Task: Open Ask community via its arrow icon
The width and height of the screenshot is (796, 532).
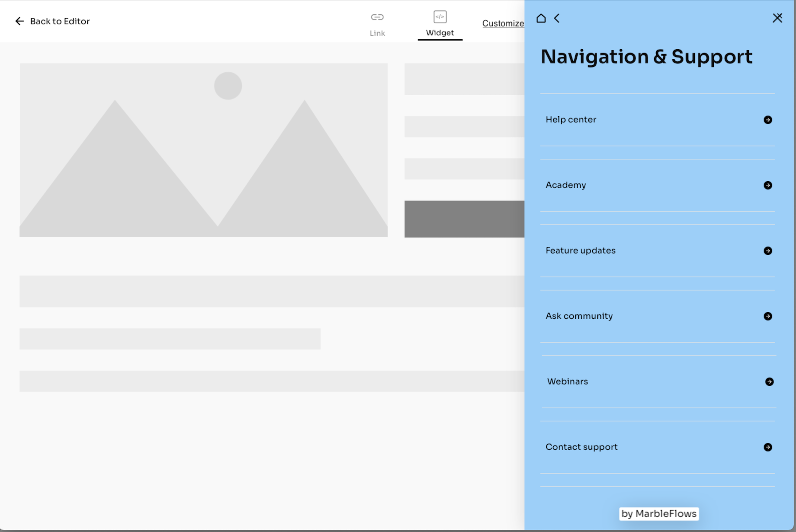Action: 768,316
